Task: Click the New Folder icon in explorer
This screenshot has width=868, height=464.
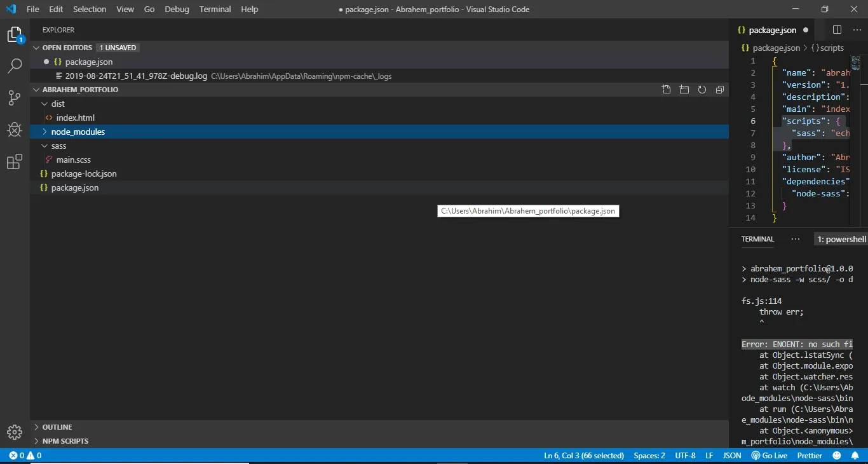Action: pos(684,90)
